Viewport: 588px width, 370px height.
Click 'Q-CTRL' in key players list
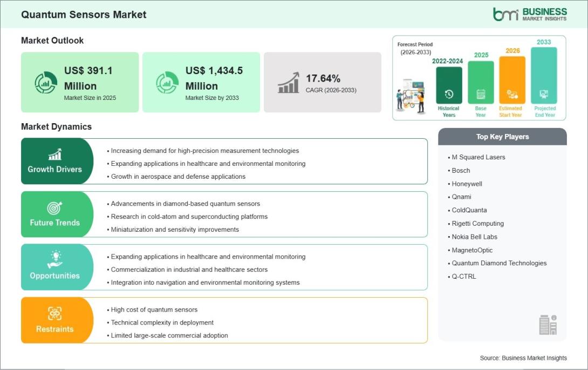(464, 277)
